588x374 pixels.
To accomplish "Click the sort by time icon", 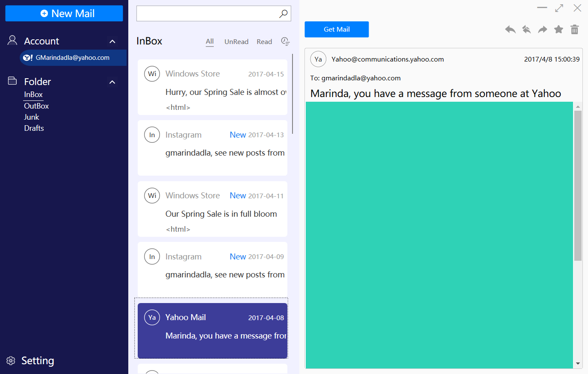I will (285, 41).
